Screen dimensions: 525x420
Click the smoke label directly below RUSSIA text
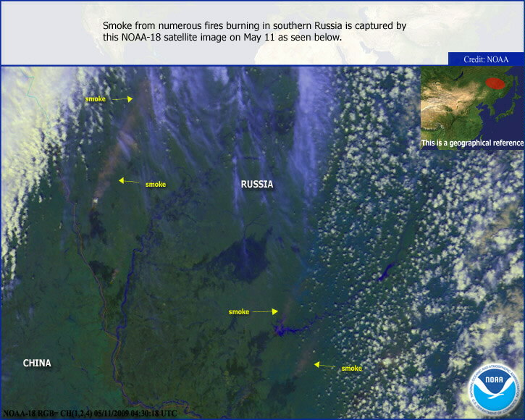239,312
